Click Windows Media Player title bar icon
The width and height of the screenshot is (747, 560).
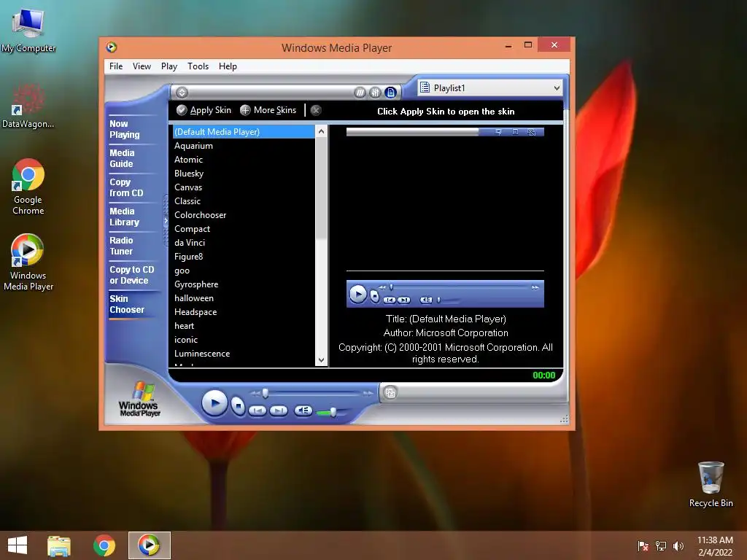(x=112, y=47)
